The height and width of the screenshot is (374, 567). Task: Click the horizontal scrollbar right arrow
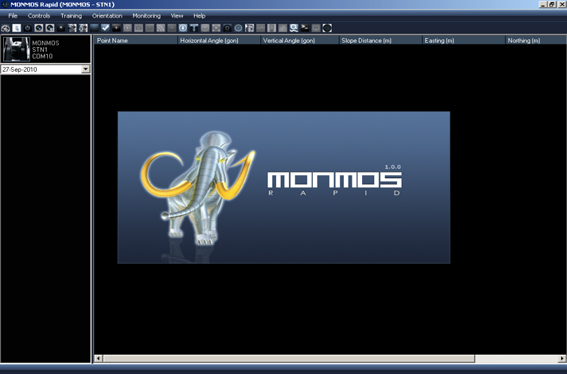point(562,358)
